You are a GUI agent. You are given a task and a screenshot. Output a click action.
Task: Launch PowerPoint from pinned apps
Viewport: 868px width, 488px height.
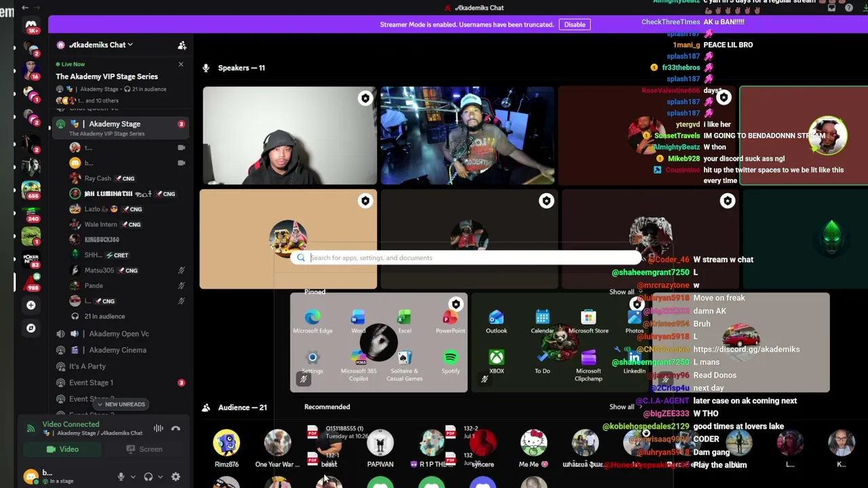(450, 321)
